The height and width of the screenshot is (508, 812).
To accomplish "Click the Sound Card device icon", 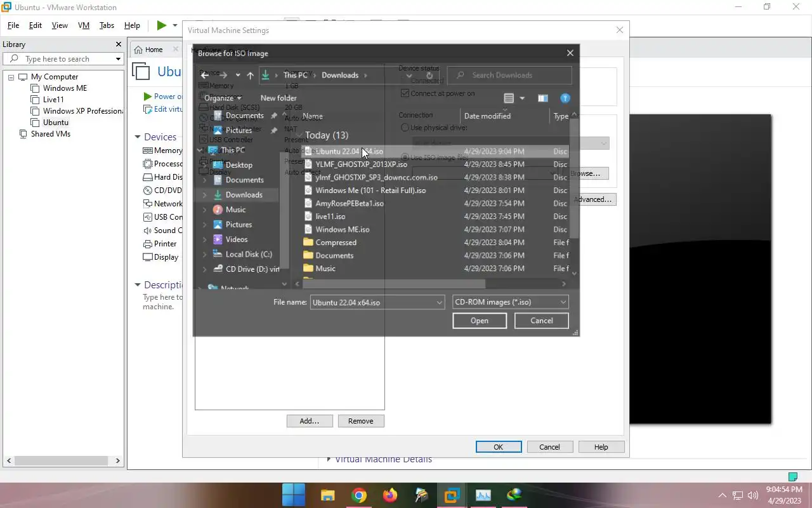I will coord(148,231).
